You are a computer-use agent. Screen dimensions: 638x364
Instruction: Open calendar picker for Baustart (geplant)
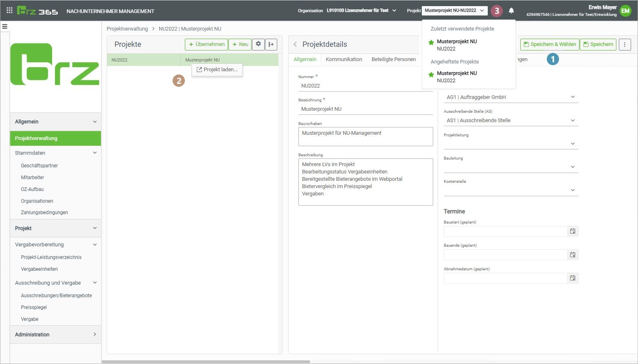click(x=572, y=231)
